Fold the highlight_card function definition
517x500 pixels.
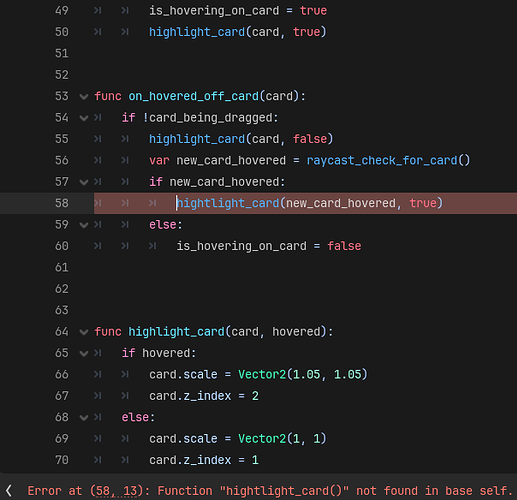pyautogui.click(x=84, y=332)
